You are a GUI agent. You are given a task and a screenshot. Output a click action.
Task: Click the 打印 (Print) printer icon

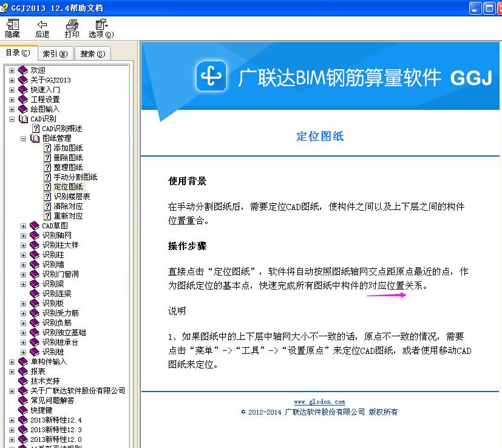72,24
